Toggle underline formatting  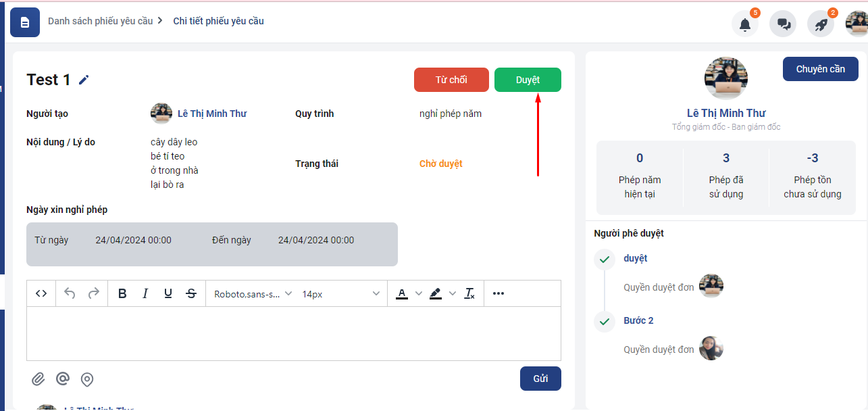click(168, 293)
